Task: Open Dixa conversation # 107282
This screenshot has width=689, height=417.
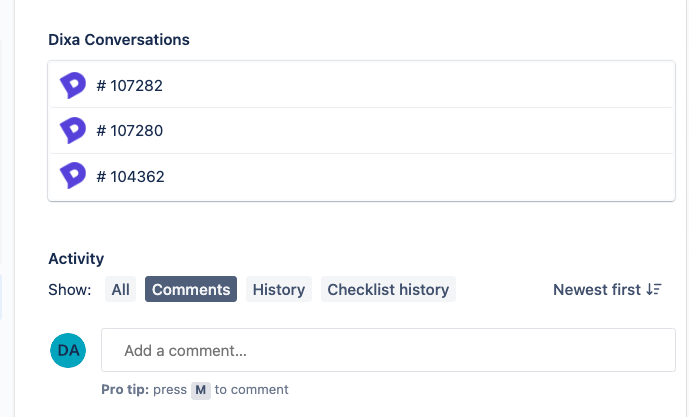Action: (x=130, y=86)
